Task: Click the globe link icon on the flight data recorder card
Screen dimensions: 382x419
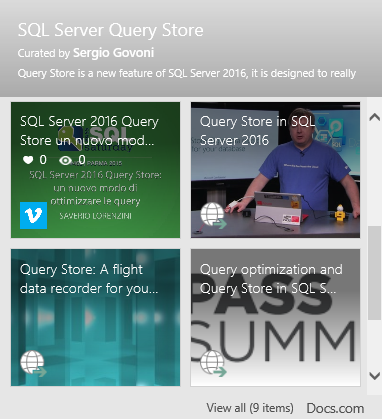Action: [33, 363]
